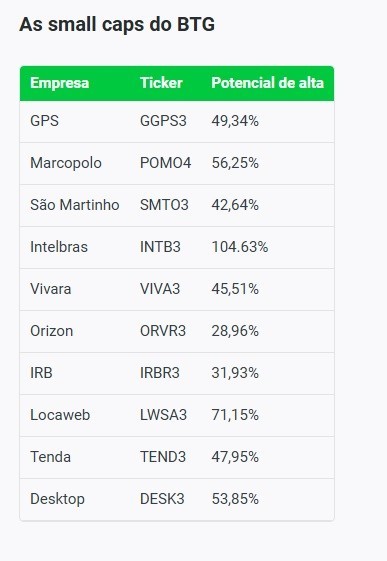Click the Ticker column header

click(161, 83)
